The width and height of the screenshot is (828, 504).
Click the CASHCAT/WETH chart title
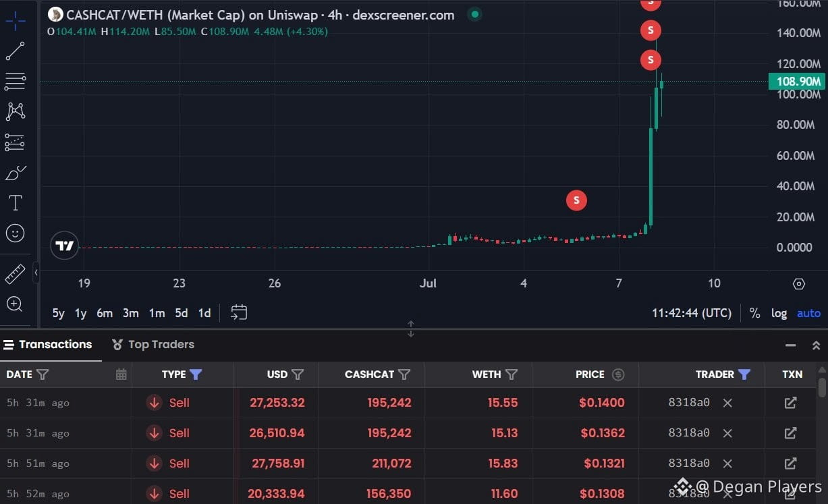click(x=260, y=15)
